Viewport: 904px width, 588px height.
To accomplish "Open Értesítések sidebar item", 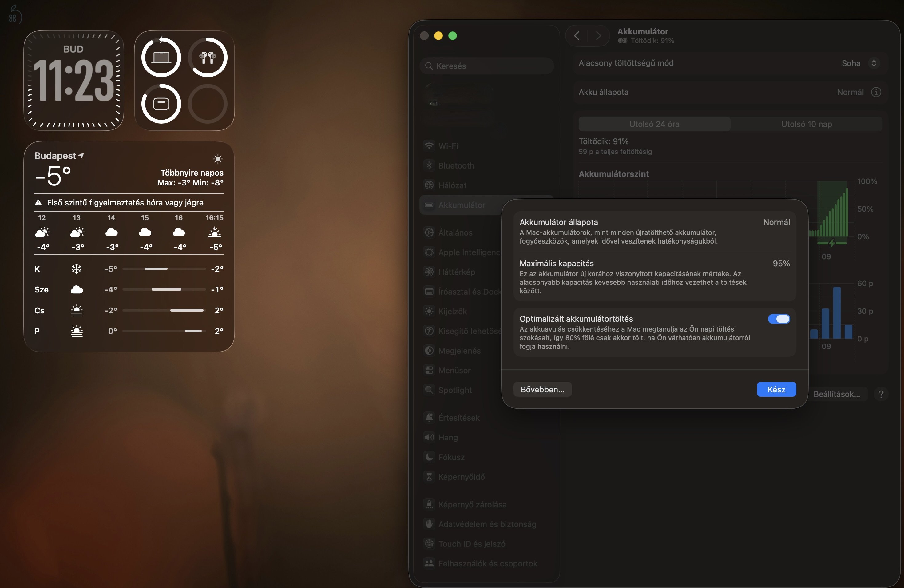I will tap(458, 418).
